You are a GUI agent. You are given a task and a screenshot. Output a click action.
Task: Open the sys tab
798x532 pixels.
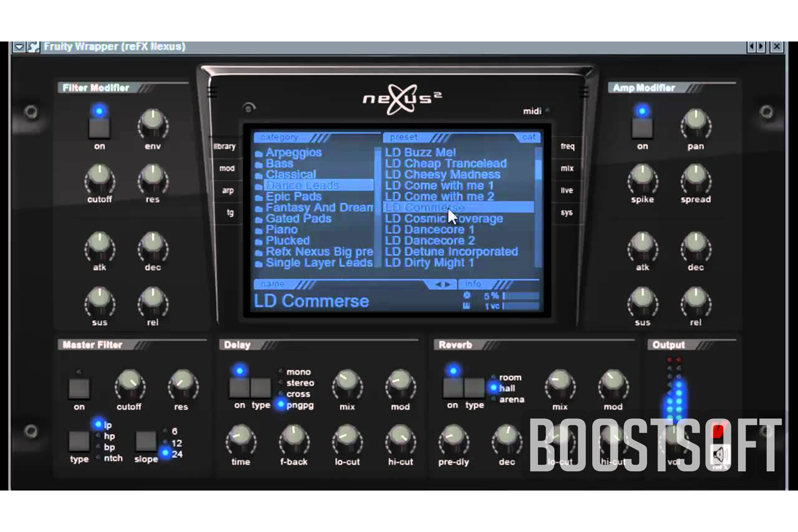(566, 213)
